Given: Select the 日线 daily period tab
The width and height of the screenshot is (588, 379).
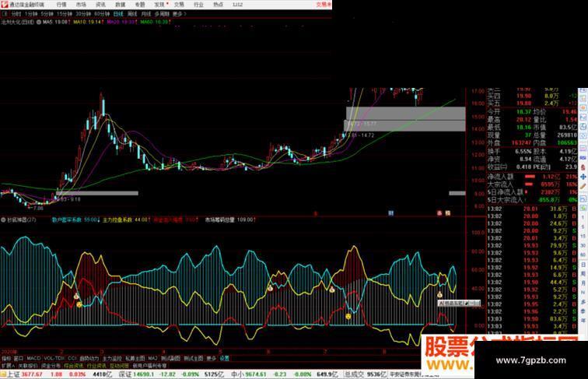Looking at the screenshot, I should pos(118,14).
